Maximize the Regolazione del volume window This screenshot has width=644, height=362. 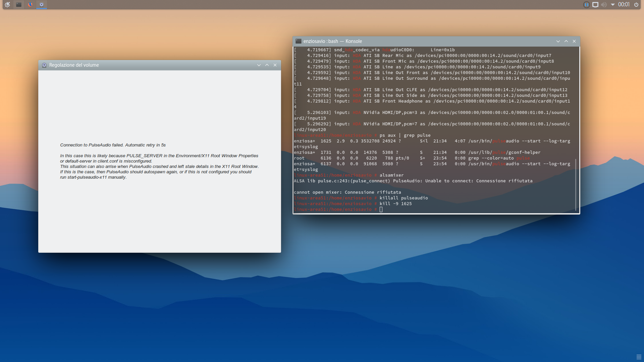click(x=267, y=65)
